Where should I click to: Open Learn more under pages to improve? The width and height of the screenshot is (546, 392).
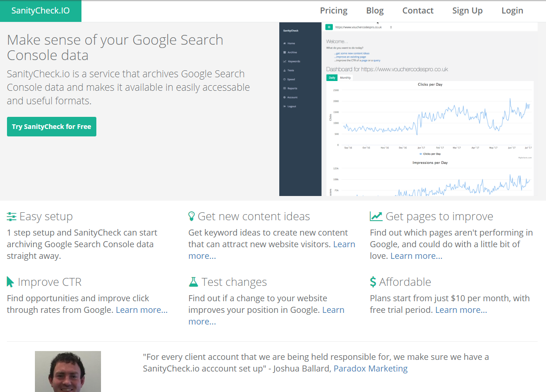pyautogui.click(x=416, y=256)
